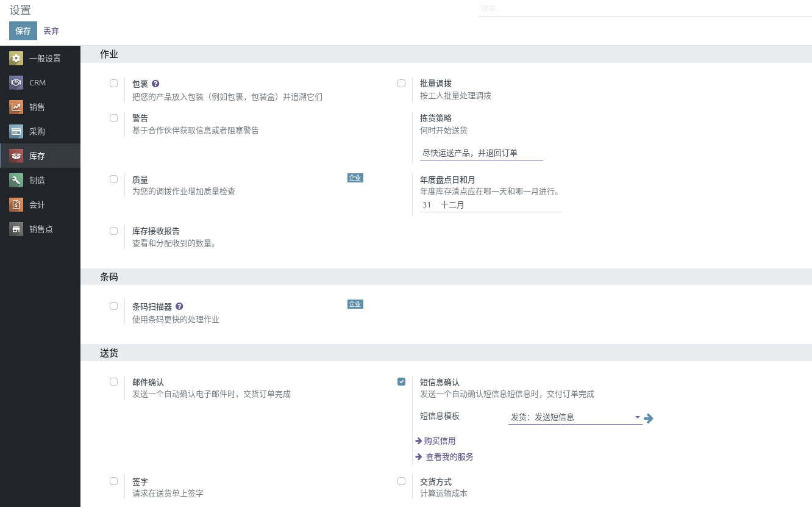Click the 企业 badge next to 质量
This screenshot has height=507, width=812.
click(355, 178)
